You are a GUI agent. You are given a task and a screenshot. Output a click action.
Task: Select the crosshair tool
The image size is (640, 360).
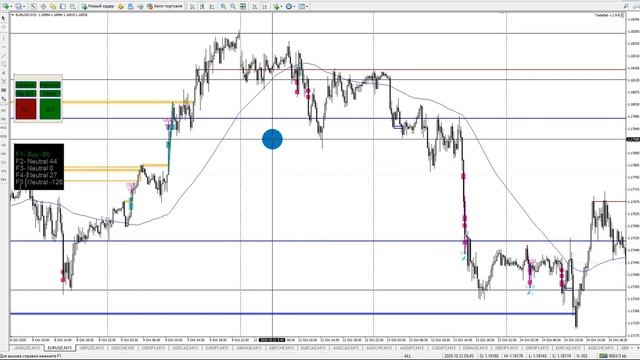point(4,27)
